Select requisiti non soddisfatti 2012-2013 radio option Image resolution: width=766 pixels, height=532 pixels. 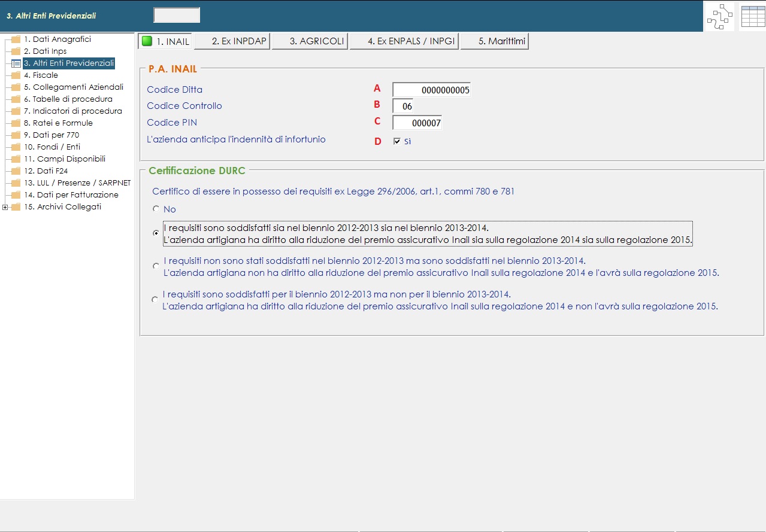156,266
